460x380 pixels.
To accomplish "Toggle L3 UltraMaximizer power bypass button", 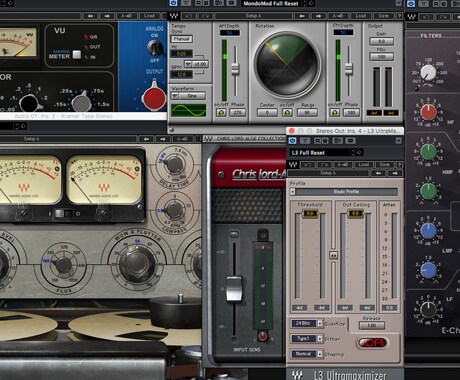I will 293,141.
